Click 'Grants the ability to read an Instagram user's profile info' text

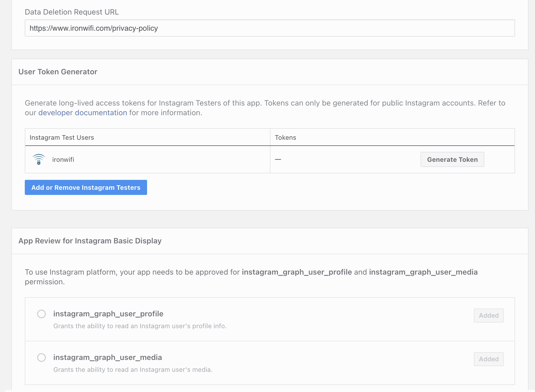140,326
